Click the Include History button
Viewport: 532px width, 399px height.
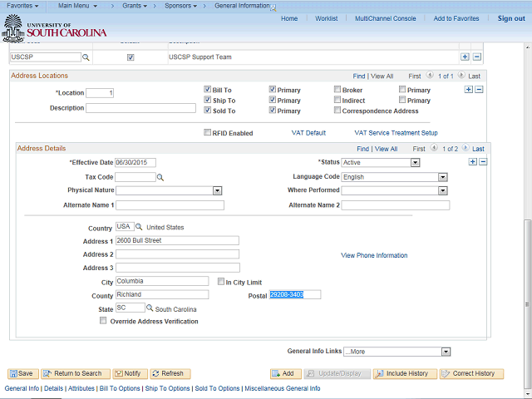[x=402, y=374]
